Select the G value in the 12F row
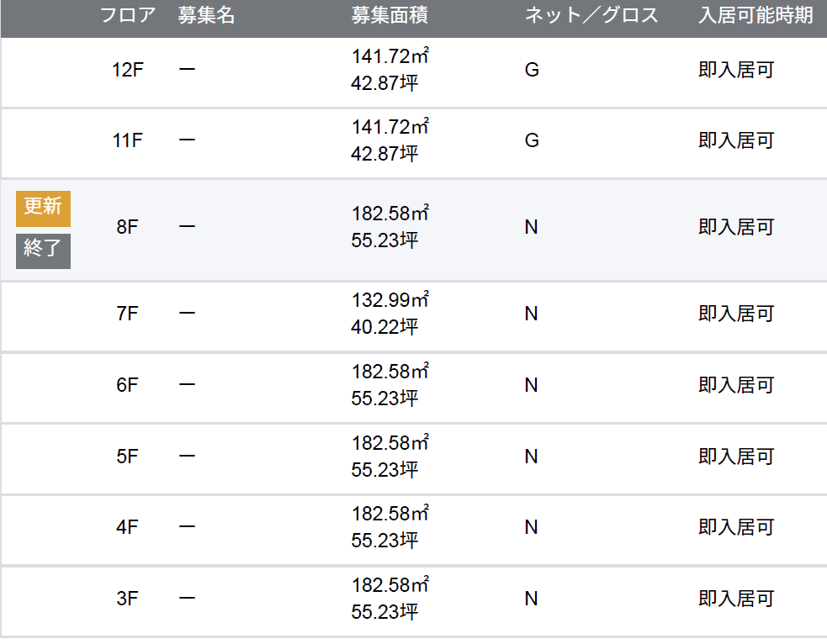The height and width of the screenshot is (644, 827). pos(531,71)
